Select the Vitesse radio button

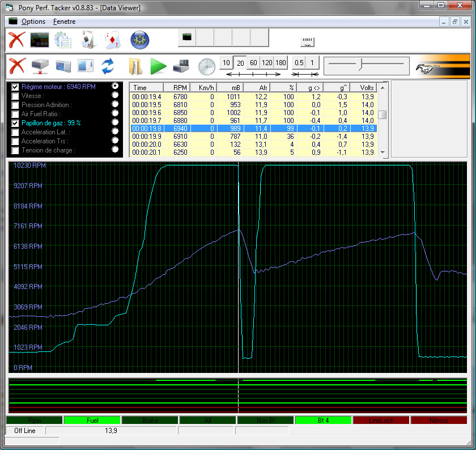tap(115, 95)
